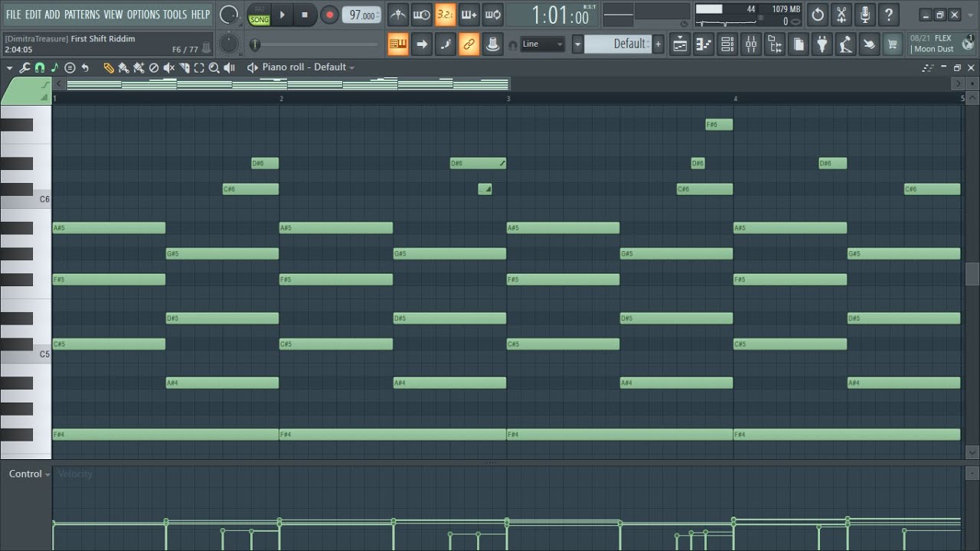Toggle multilink to controllers icon
Viewport: 980px width, 551px height.
493,44
